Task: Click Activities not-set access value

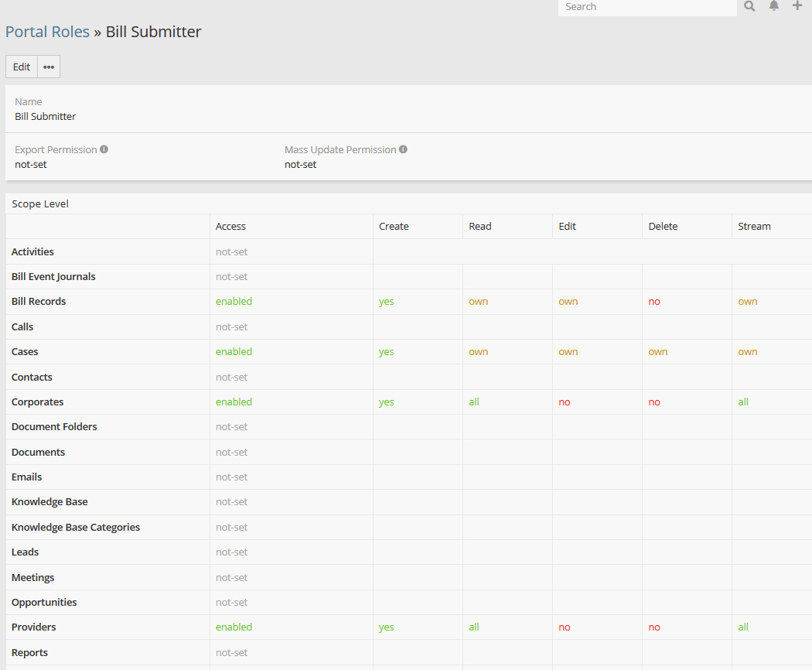Action: 231,252
